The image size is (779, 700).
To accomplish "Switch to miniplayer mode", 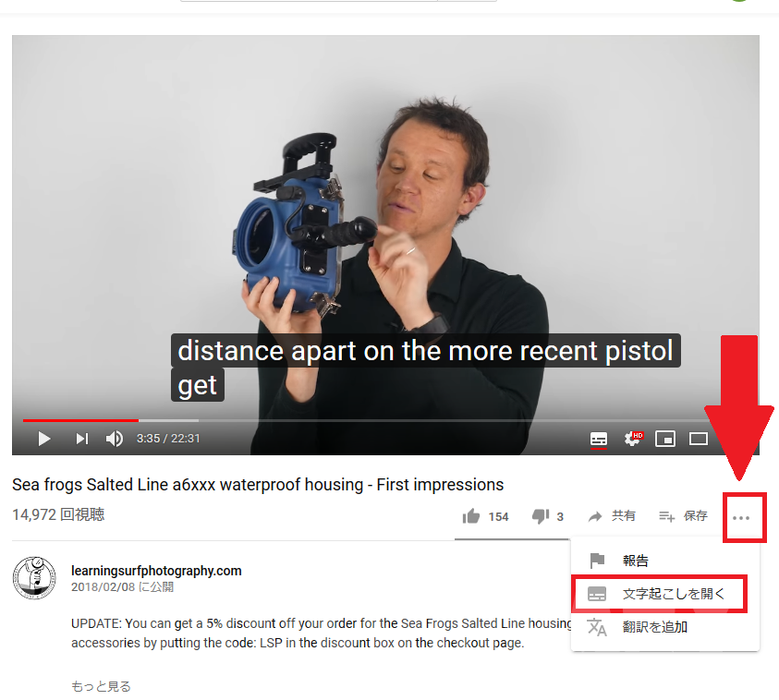I will tap(665, 439).
